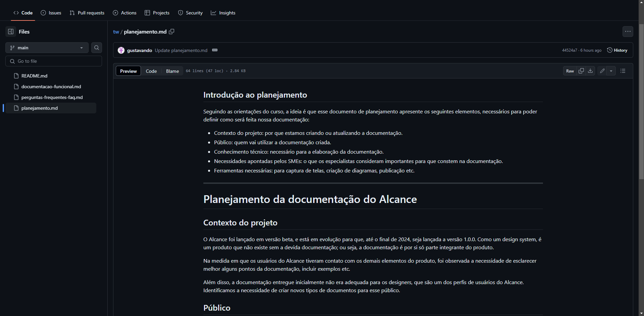Open the Issues tab
644x316 pixels.
(51, 13)
